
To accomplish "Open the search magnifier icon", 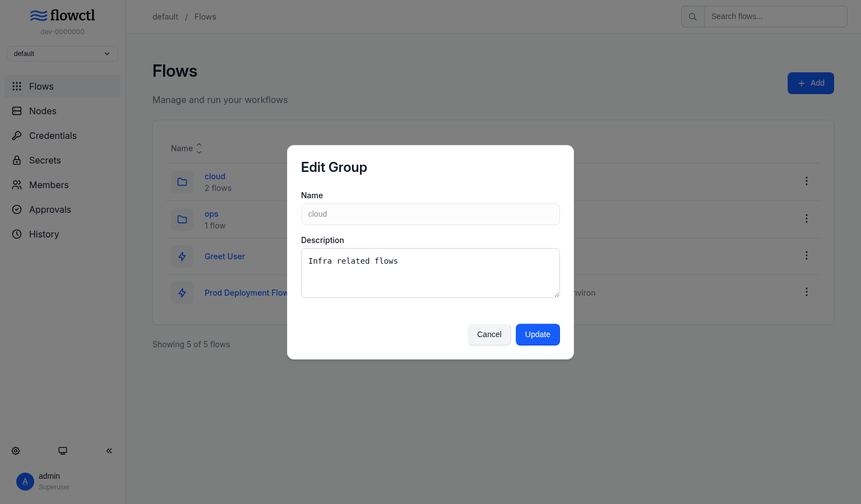I will click(x=693, y=17).
